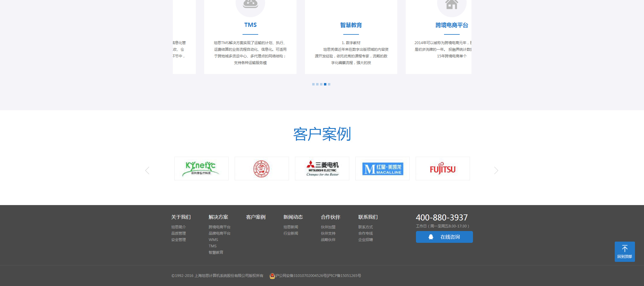
Task: Select the active fourth carousel dot
Action: pos(325,84)
